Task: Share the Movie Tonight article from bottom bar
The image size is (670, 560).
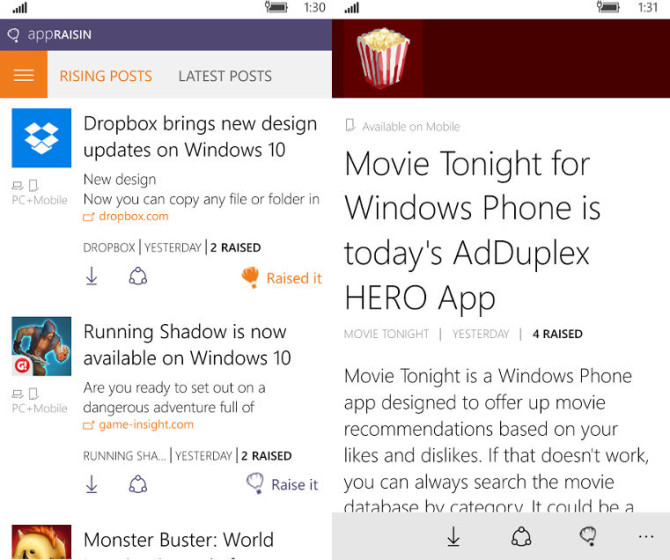Action: pyautogui.click(x=521, y=537)
